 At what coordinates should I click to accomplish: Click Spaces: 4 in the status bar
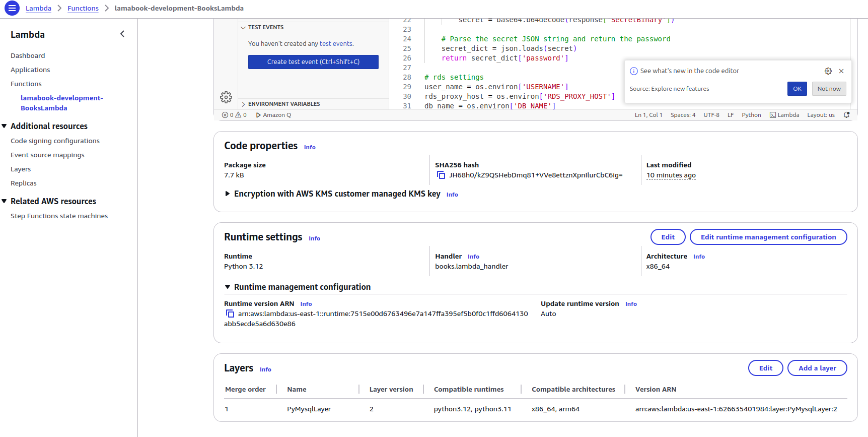(683, 115)
